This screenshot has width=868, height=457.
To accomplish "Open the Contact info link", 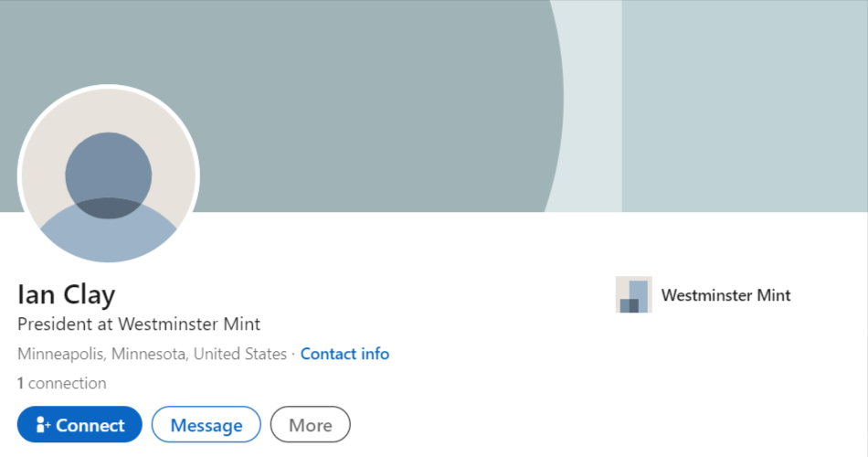I will (x=344, y=354).
